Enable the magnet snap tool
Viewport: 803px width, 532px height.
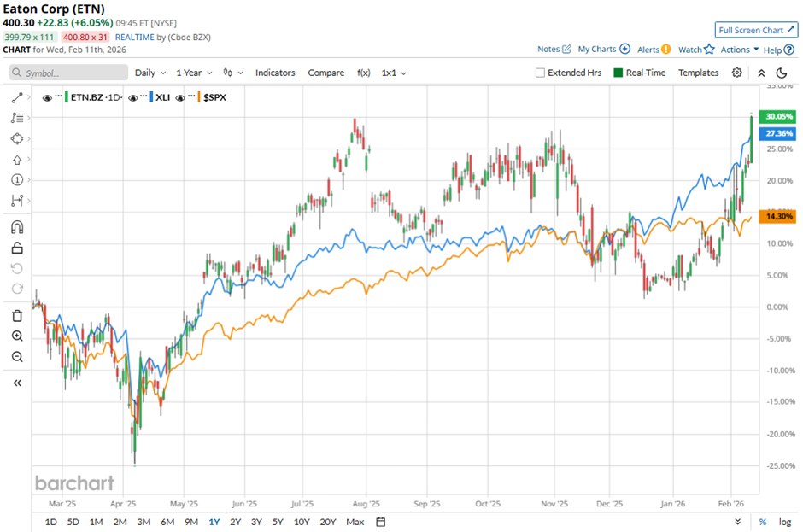point(17,228)
